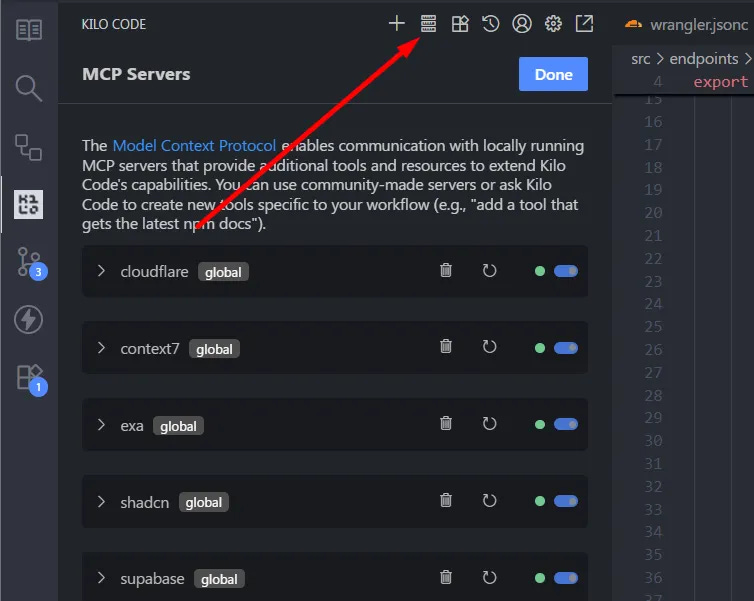Restart the context7 MCP server
The image size is (754, 601).
489,347
